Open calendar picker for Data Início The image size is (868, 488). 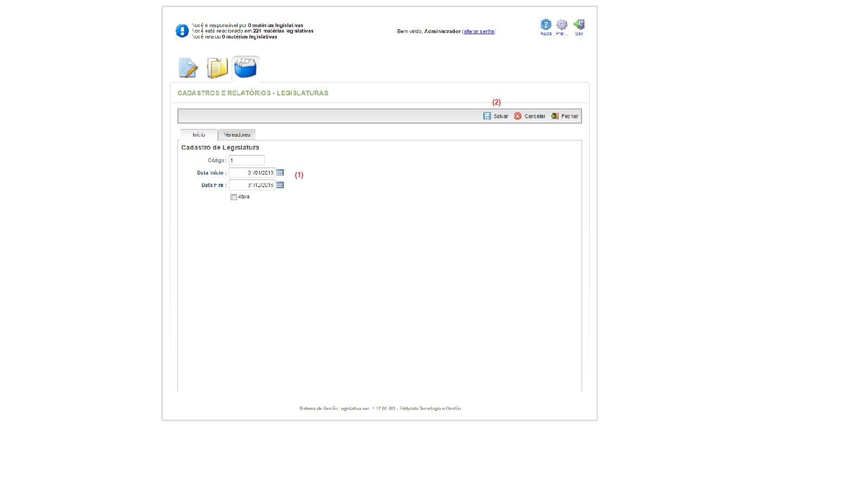pyautogui.click(x=280, y=172)
